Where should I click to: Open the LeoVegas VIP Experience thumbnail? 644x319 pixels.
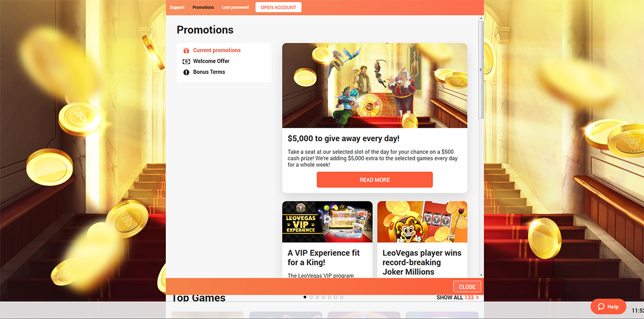point(327,222)
